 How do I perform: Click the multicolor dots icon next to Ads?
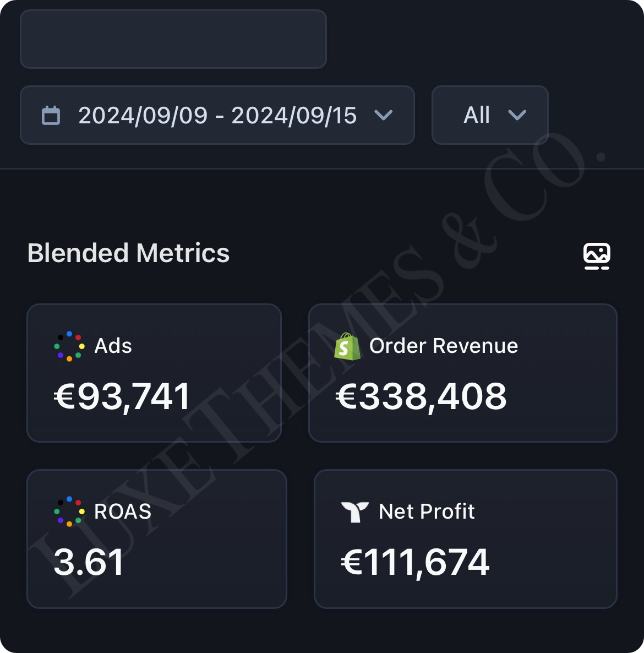(69, 346)
